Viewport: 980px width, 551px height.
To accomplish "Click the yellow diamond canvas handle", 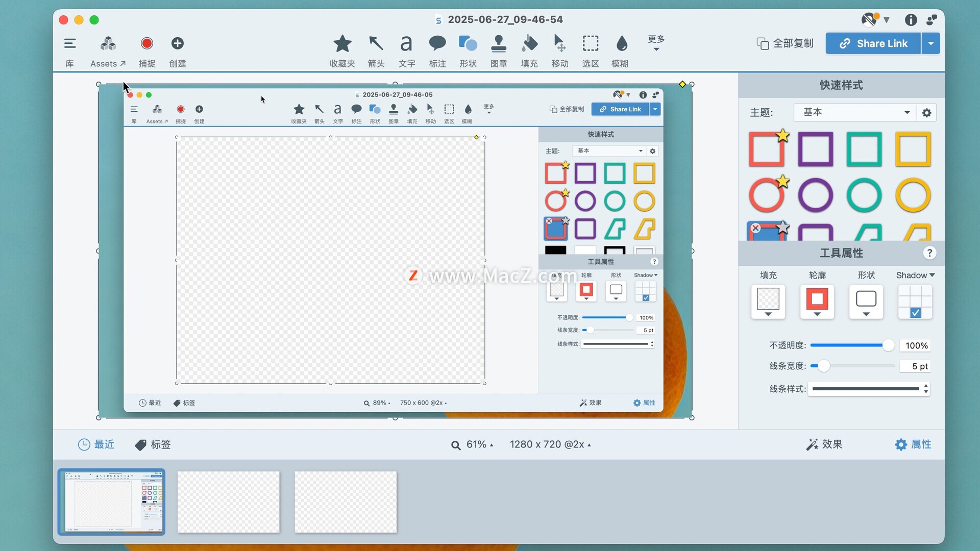I will 682,84.
